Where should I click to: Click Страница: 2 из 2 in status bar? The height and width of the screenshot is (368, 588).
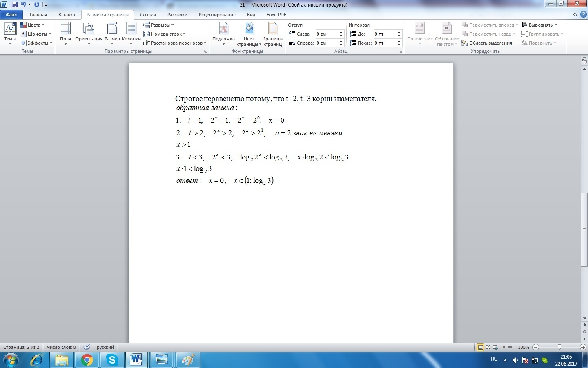click(21, 347)
